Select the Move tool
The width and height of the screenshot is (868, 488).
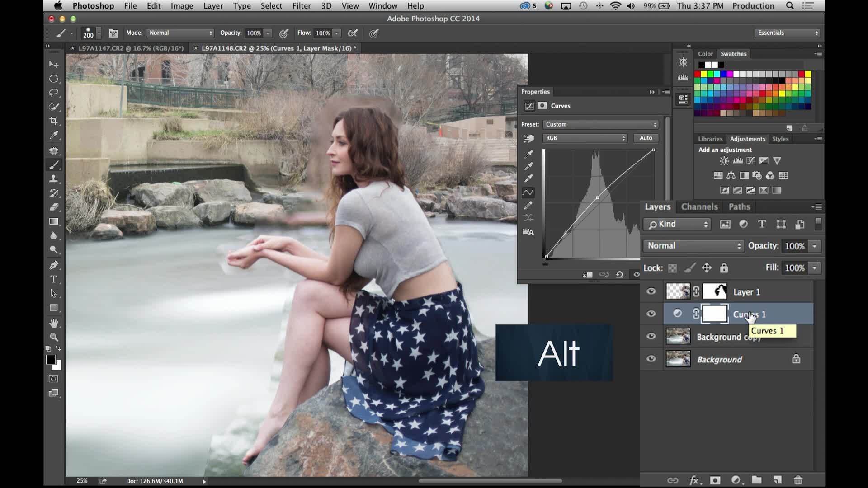(53, 65)
